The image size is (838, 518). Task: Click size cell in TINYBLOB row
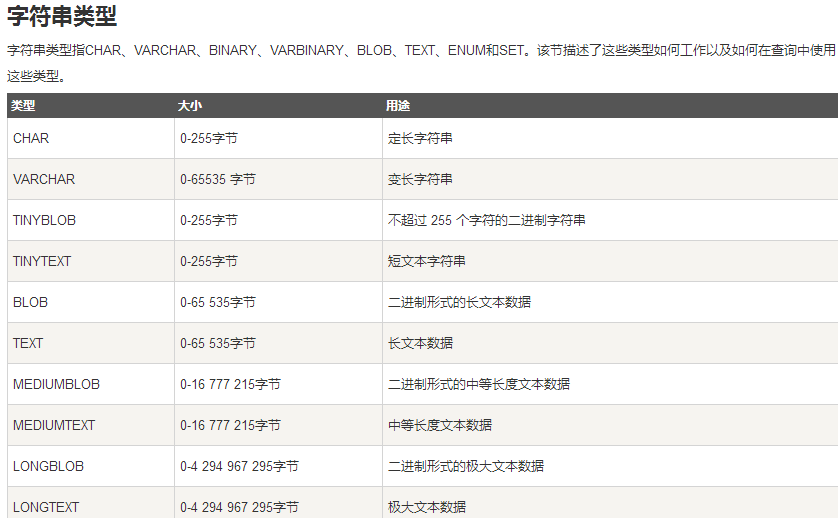coord(278,220)
